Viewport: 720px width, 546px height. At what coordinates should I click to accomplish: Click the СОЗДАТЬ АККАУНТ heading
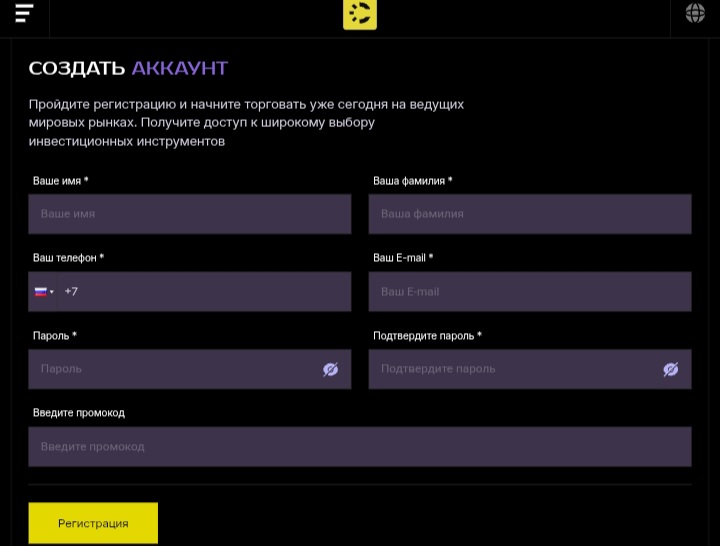[128, 68]
